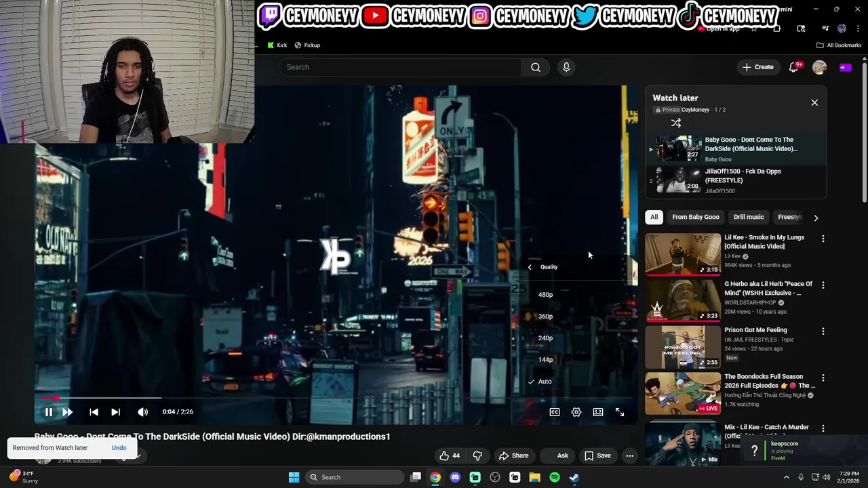Go back from Quality menu
The width and height of the screenshot is (868, 488).
pos(530,267)
